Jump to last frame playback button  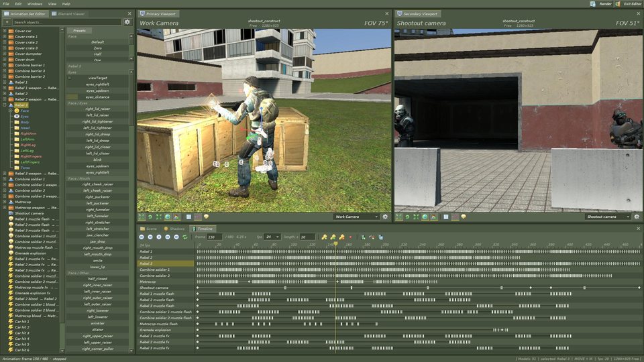pos(176,237)
